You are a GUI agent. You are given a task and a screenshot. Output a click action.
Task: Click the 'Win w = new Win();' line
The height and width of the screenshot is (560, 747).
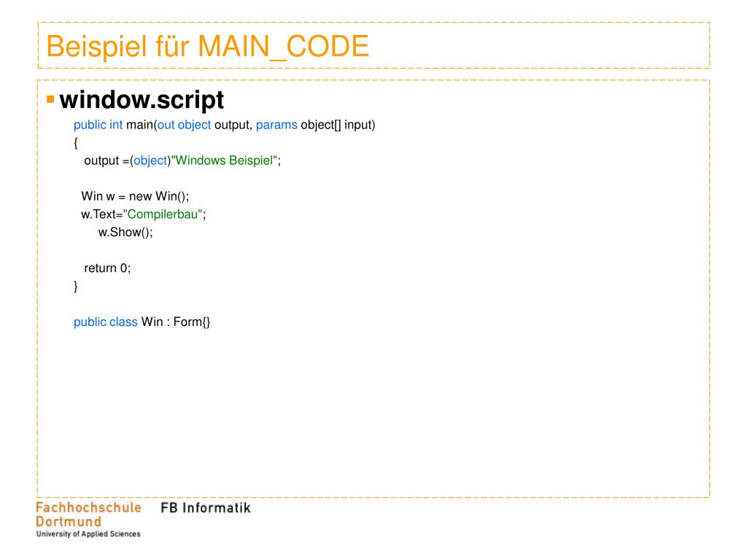135,196
